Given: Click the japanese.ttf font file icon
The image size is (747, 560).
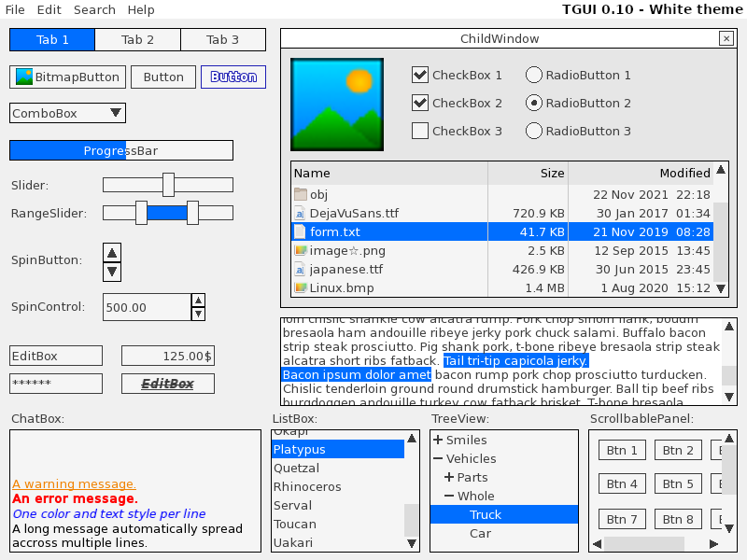Looking at the screenshot, I should 299,269.
